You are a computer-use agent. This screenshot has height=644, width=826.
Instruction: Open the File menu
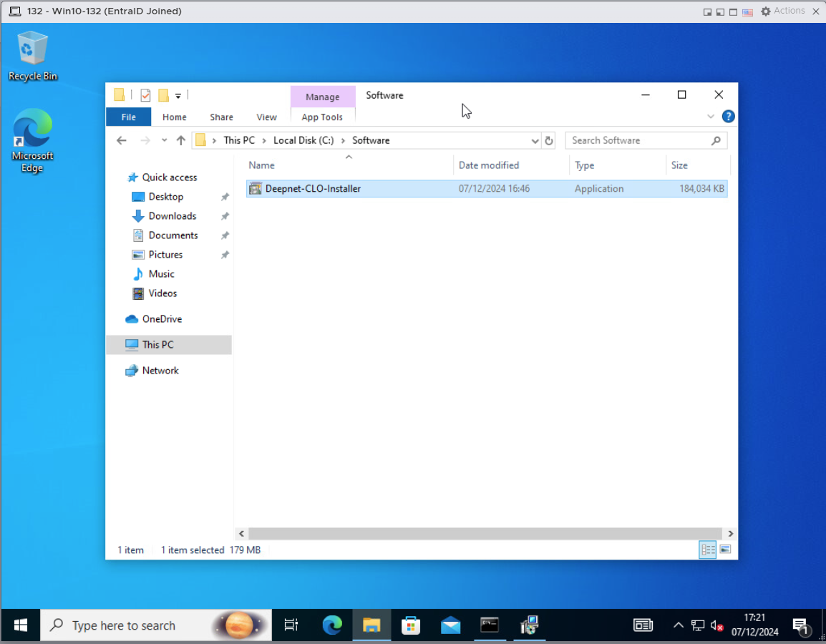(128, 117)
